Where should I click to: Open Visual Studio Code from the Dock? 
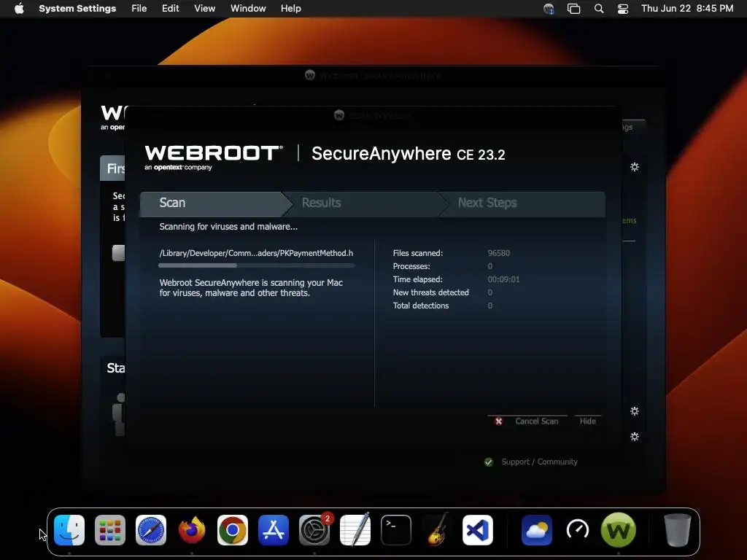tap(478, 530)
